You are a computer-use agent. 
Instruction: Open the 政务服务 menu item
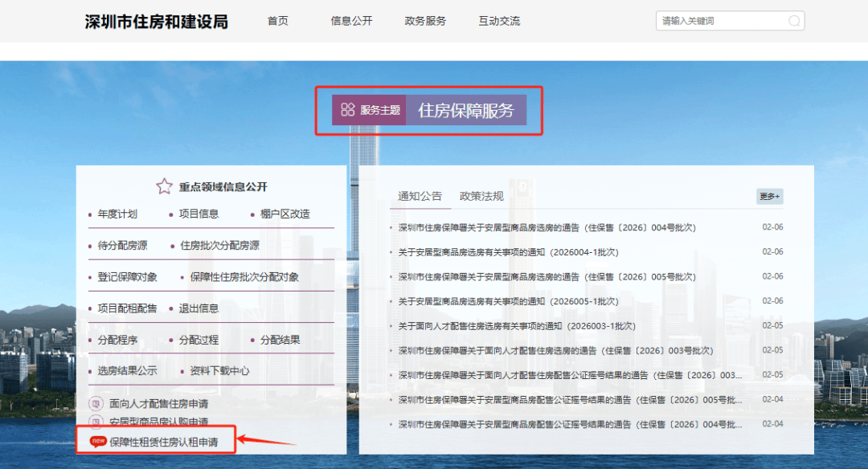425,21
